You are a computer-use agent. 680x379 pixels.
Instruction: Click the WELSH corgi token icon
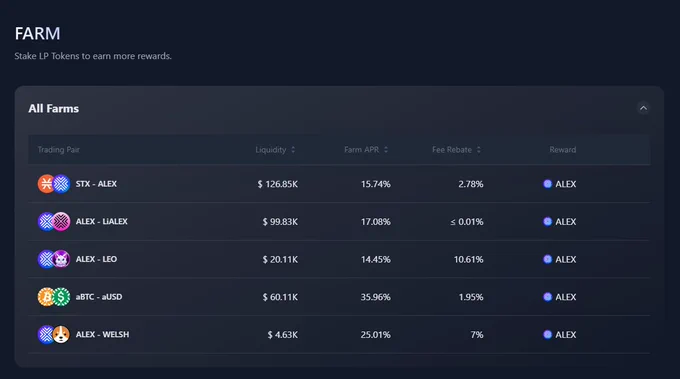[x=62, y=334]
